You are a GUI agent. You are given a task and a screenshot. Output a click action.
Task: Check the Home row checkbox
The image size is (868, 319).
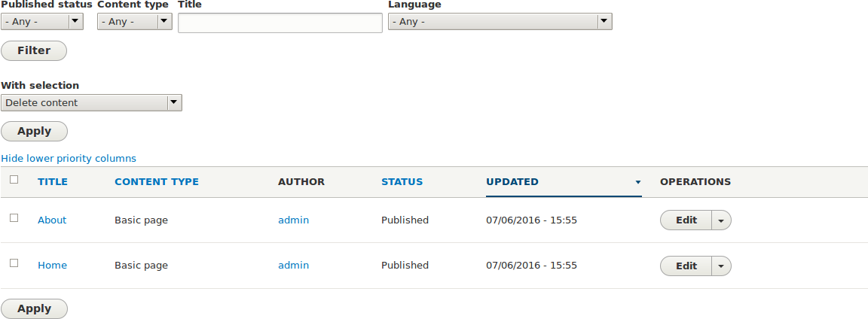(14, 263)
